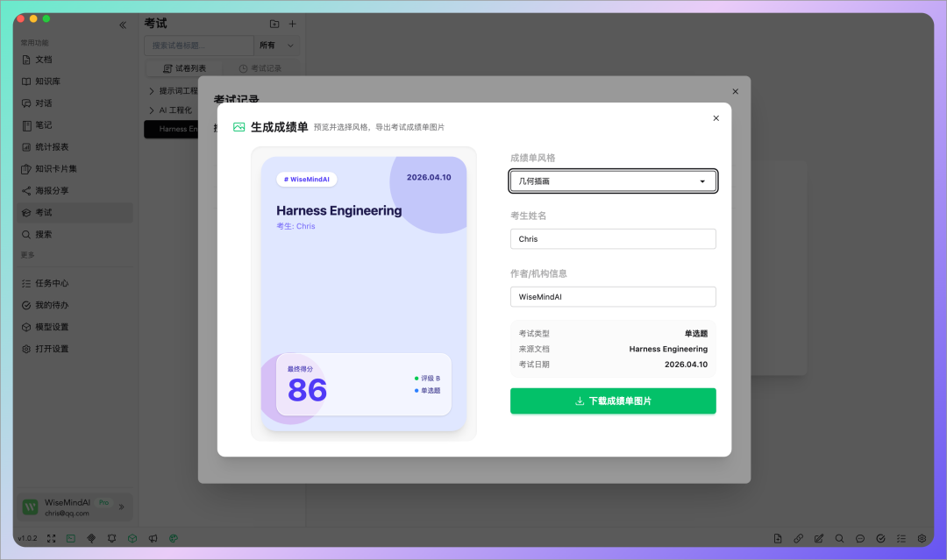Open 文档 in the sidebar

tap(75, 60)
